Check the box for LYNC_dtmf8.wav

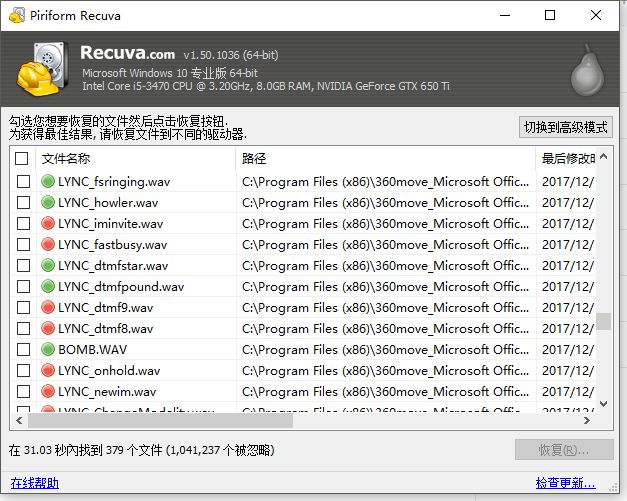coord(24,328)
